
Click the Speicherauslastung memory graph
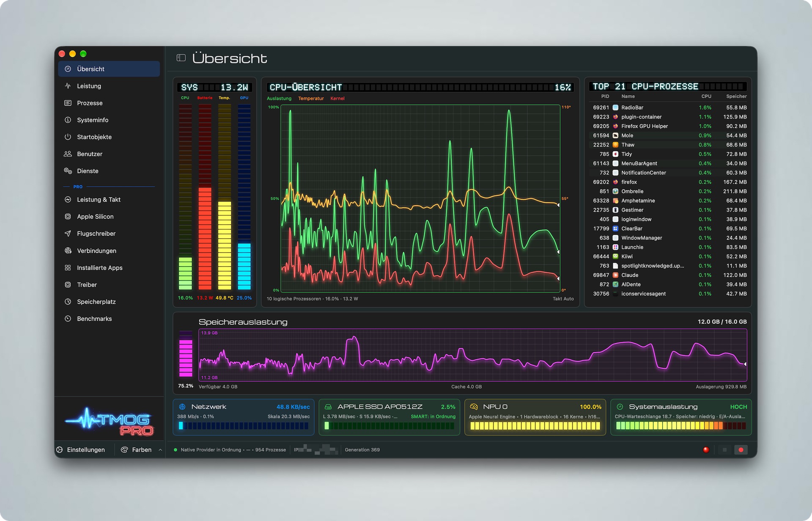point(473,355)
